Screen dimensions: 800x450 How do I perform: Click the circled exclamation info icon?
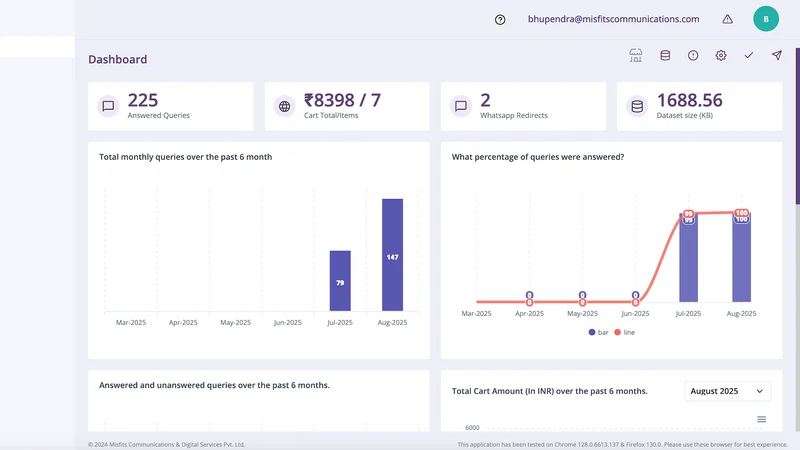[x=693, y=55]
